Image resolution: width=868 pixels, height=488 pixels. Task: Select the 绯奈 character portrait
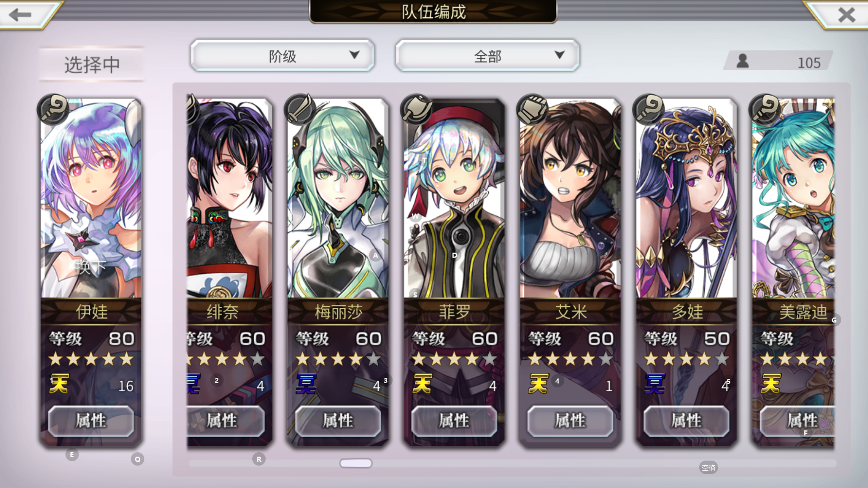pos(230,198)
